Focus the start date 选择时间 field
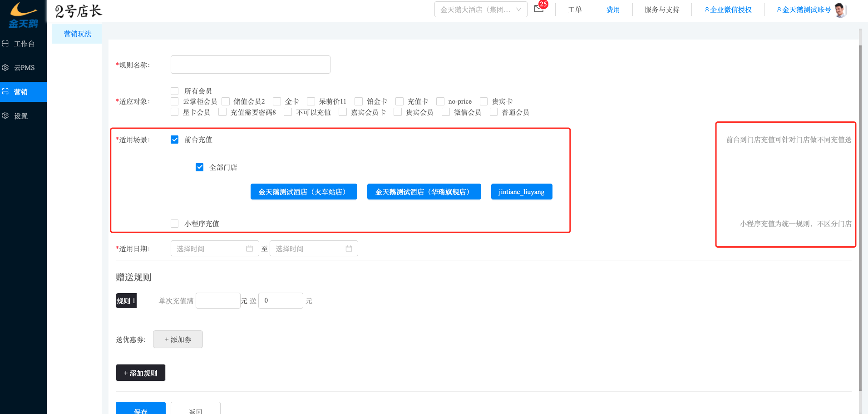This screenshot has width=868, height=414. coord(215,249)
